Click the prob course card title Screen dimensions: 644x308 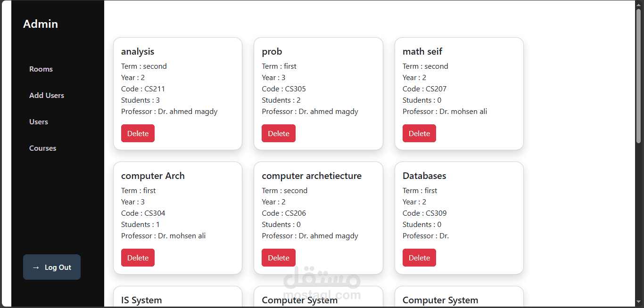[x=272, y=52]
